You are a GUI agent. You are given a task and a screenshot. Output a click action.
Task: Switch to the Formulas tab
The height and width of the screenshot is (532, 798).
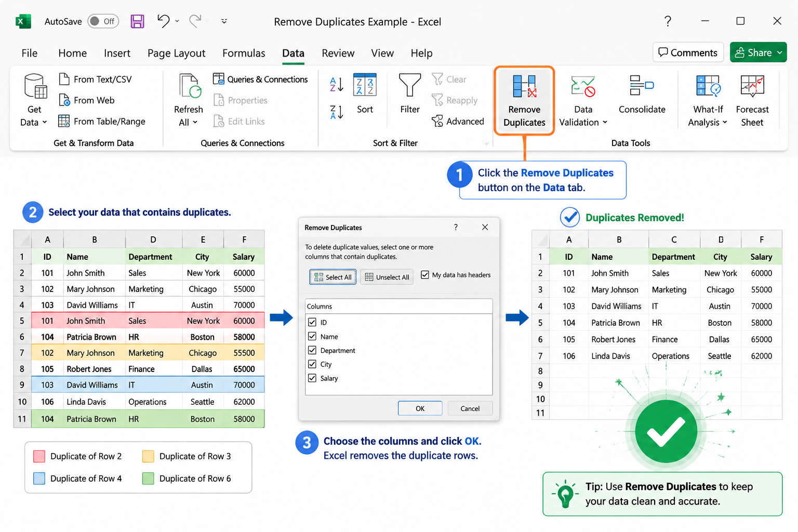click(244, 53)
